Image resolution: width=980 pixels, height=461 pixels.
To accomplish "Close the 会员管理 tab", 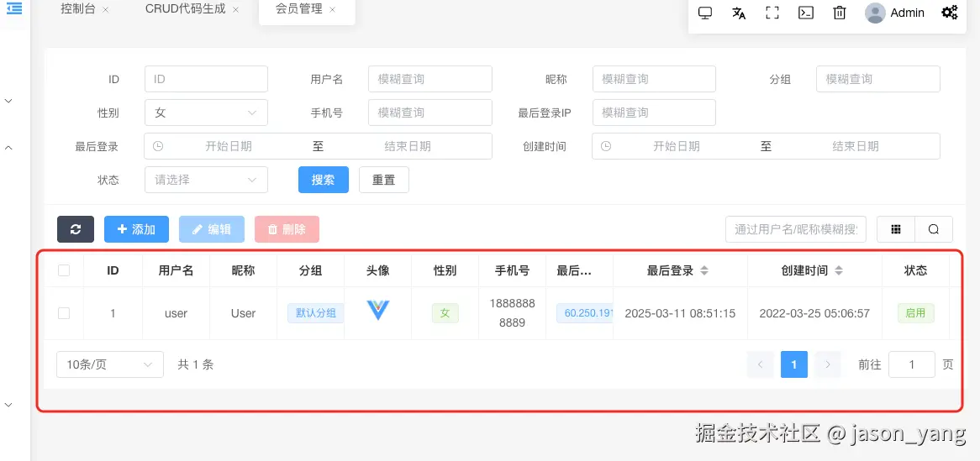I will tap(333, 10).
